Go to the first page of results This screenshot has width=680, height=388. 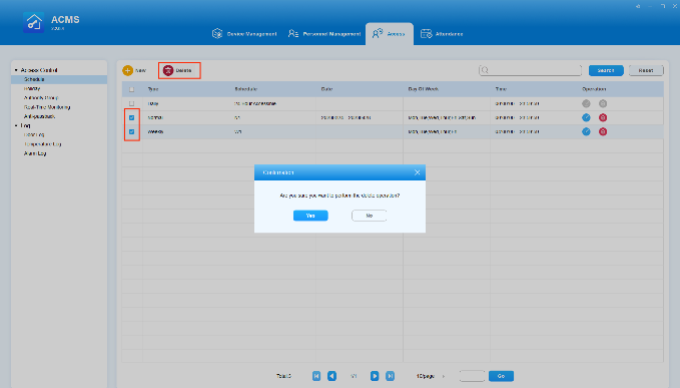[x=316, y=376]
